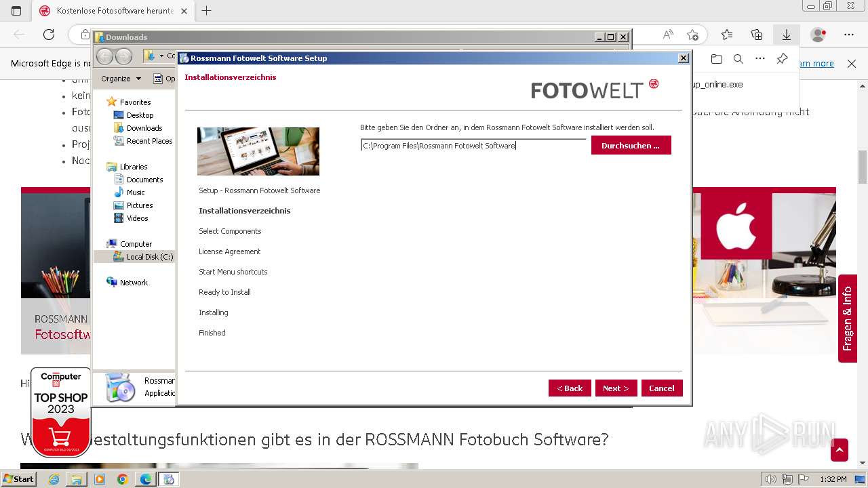Select Local Disk (C:) in Explorer
Image resolution: width=868 pixels, height=488 pixels.
point(149,257)
